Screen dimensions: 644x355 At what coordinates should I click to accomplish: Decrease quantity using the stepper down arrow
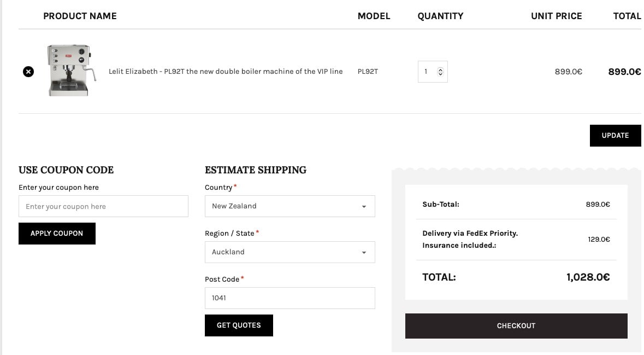point(440,74)
